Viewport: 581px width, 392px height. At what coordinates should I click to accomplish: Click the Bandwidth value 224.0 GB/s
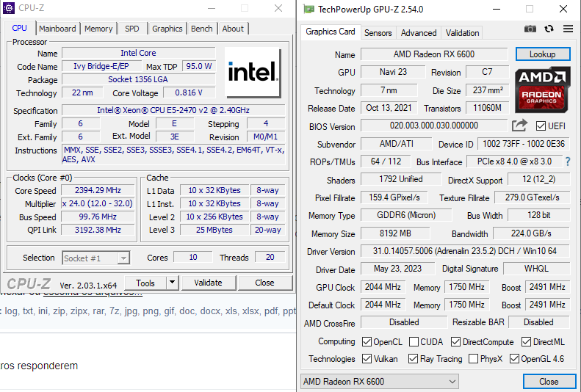(531, 233)
